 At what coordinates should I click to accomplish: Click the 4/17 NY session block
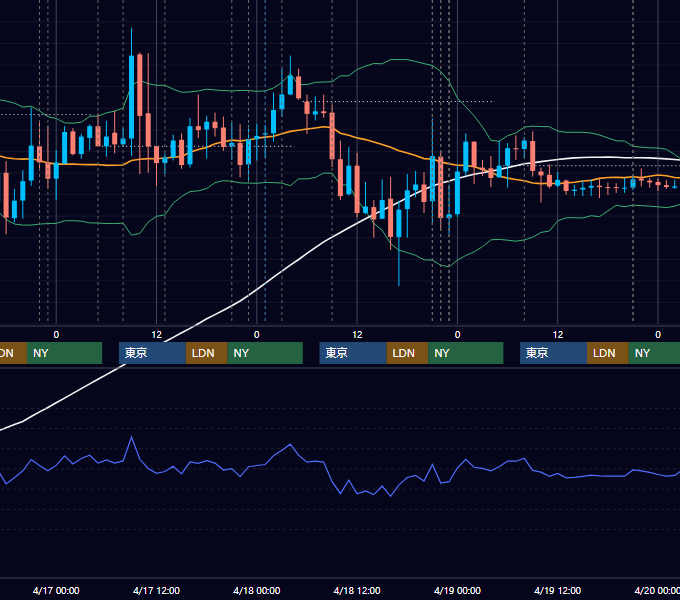click(265, 353)
